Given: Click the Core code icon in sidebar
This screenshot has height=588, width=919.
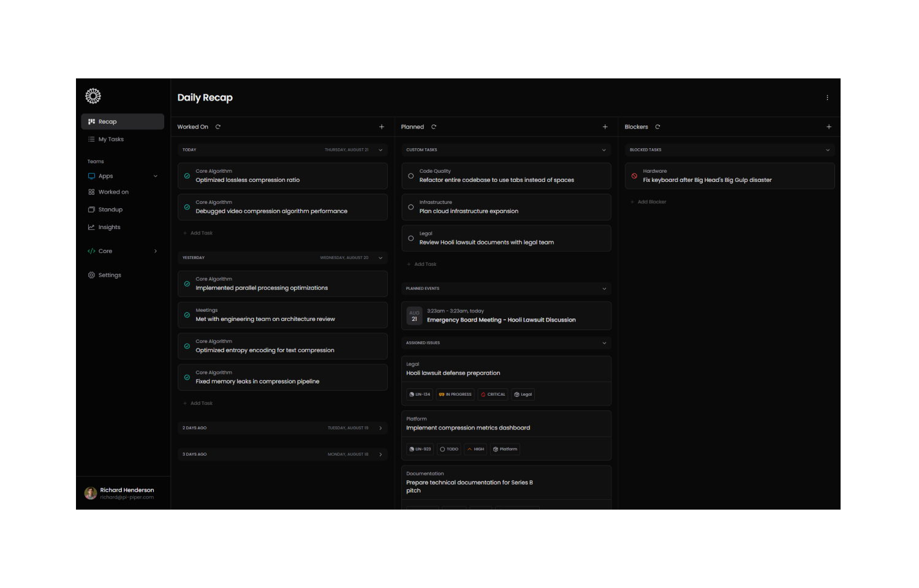Looking at the screenshot, I should pyautogui.click(x=92, y=251).
